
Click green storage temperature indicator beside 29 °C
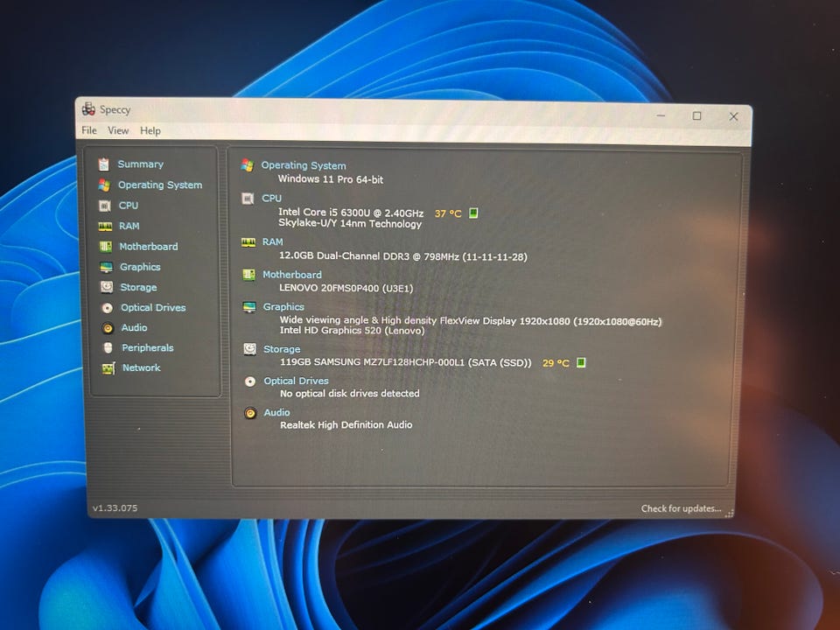point(581,362)
